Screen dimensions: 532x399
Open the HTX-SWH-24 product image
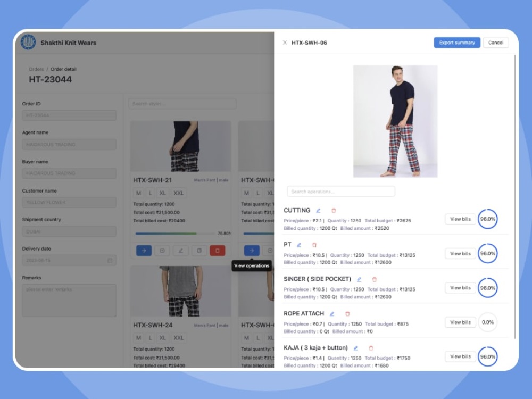pyautogui.click(x=181, y=291)
